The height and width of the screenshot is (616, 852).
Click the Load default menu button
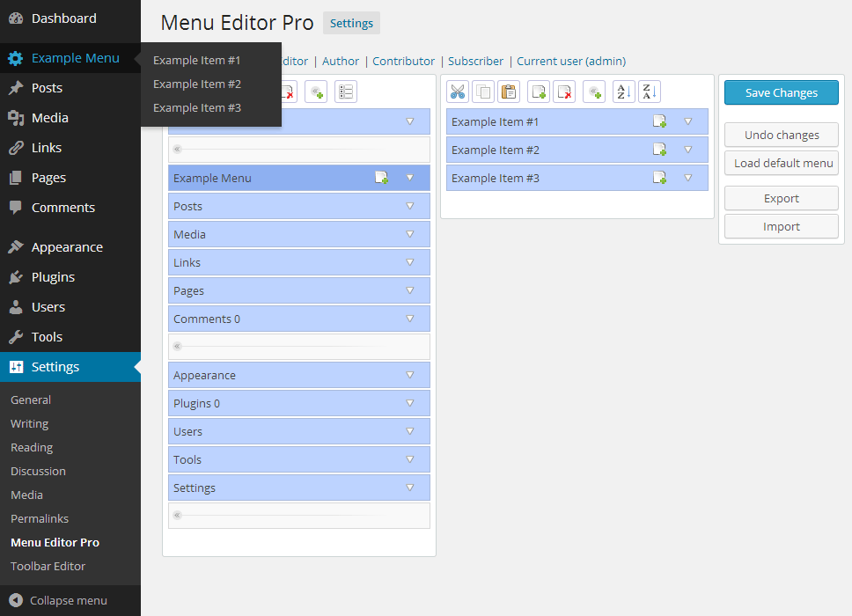coord(781,163)
